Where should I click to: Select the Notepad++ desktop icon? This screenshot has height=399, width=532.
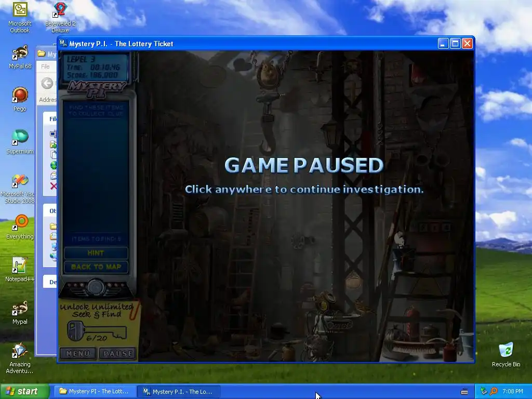[x=20, y=270]
